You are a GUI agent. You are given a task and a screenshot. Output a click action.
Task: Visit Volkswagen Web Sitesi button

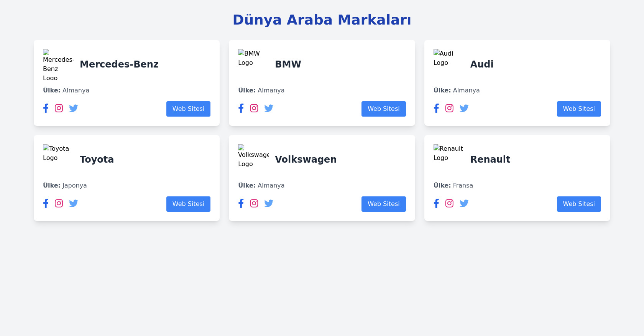click(x=383, y=204)
